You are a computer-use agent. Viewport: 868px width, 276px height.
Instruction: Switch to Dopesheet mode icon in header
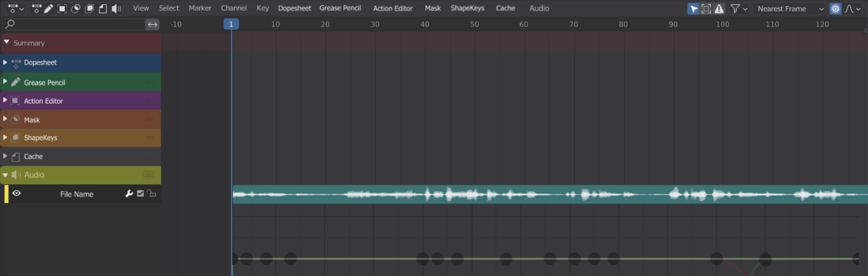tap(36, 8)
